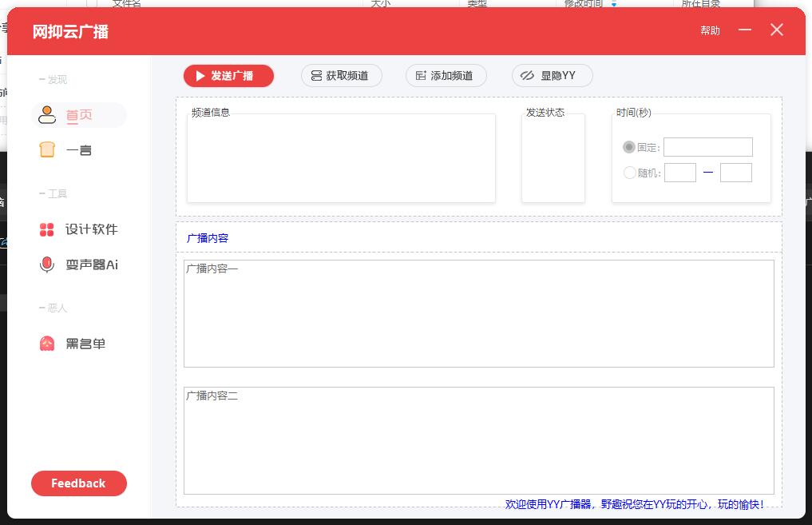Click the 欢迎使用YY广播器 welcome message text
812x525 pixels.
pyautogui.click(x=634, y=504)
